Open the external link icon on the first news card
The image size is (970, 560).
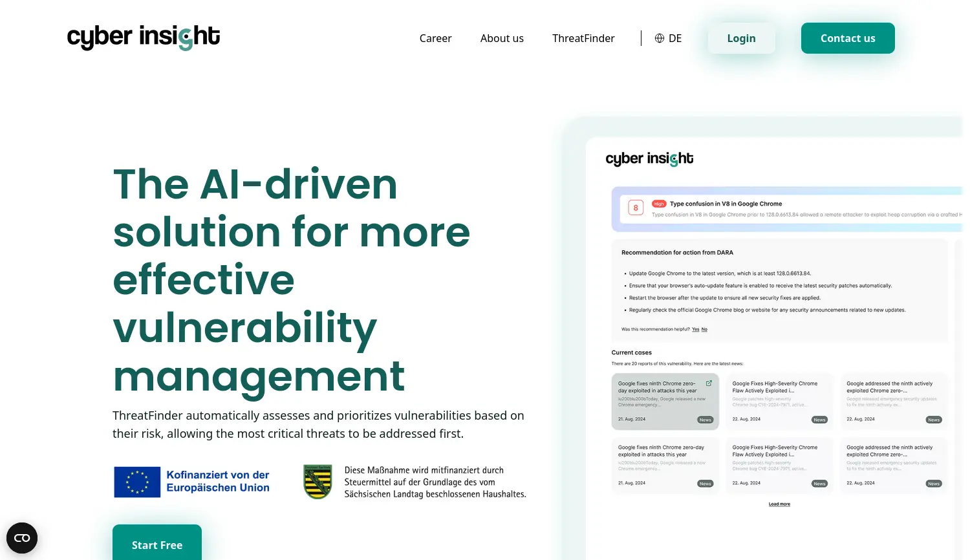click(x=709, y=383)
